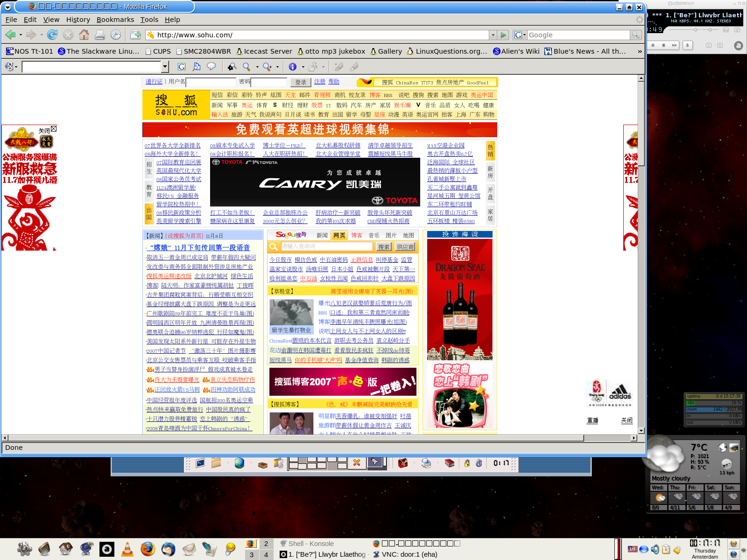Toggle shuffle 'S' button in Audacious
Screen dimensions: 747x560
click(709, 45)
